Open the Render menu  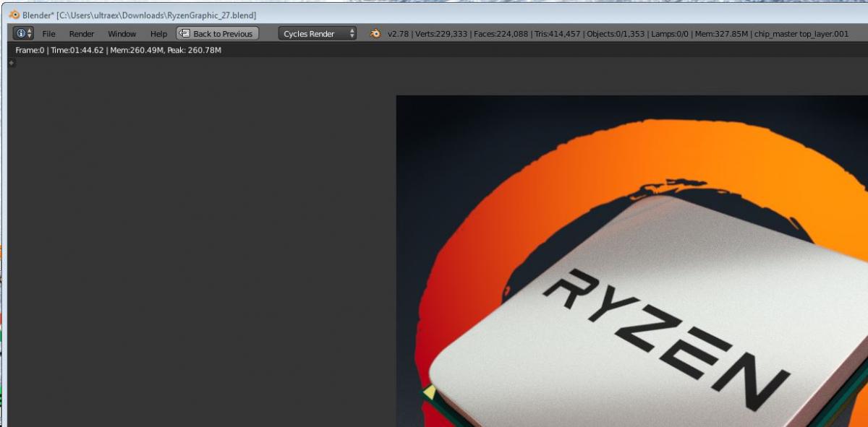(82, 34)
